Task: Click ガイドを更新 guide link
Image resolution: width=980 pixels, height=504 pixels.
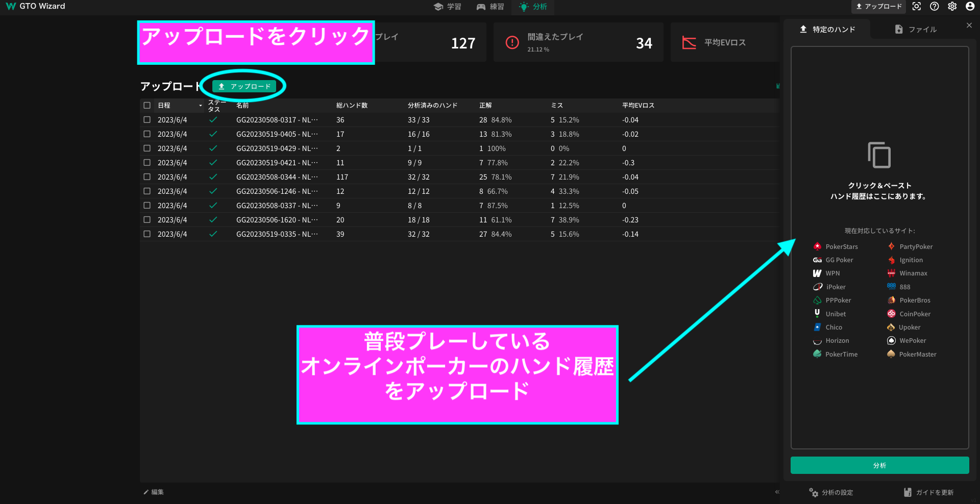Action: (x=928, y=492)
